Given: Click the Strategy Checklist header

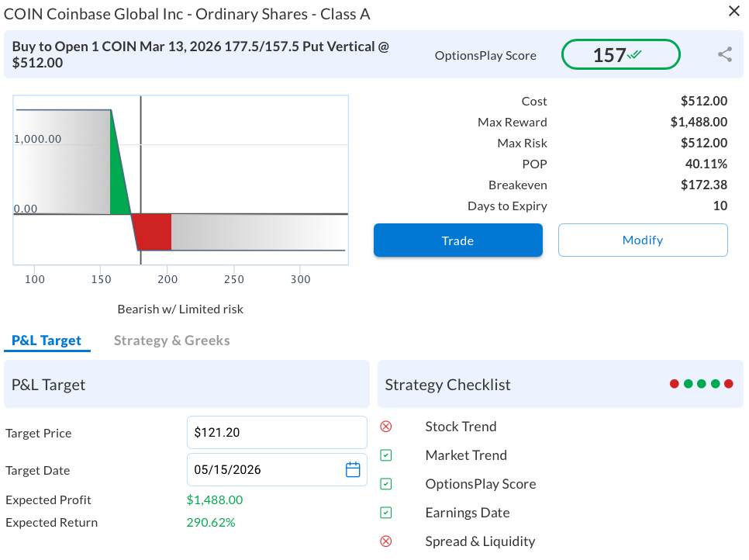Looking at the screenshot, I should pos(560,384).
